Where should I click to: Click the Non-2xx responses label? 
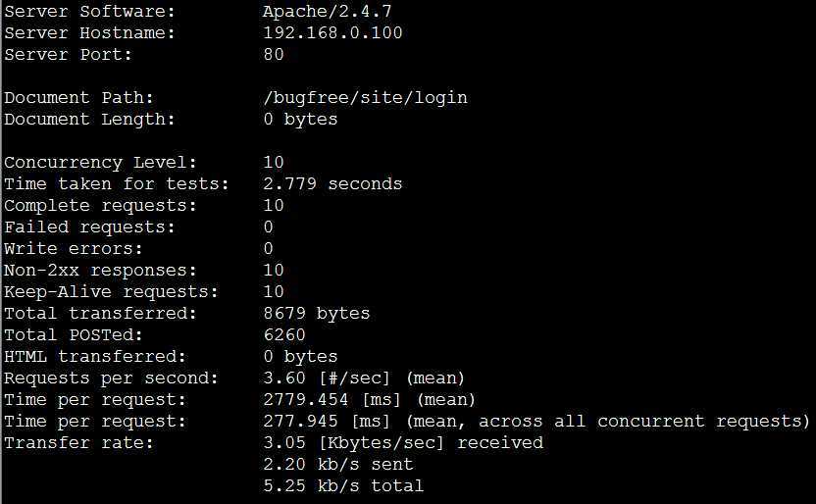[x=100, y=271]
